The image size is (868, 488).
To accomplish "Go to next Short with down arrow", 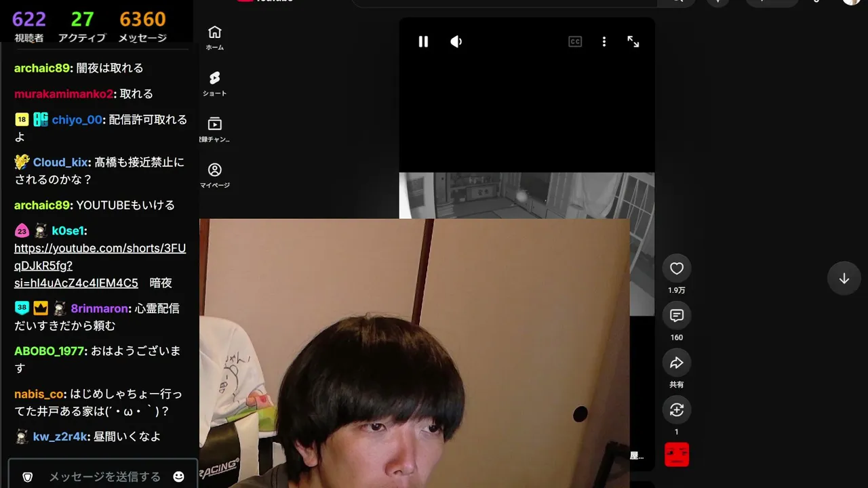I will [x=844, y=279].
